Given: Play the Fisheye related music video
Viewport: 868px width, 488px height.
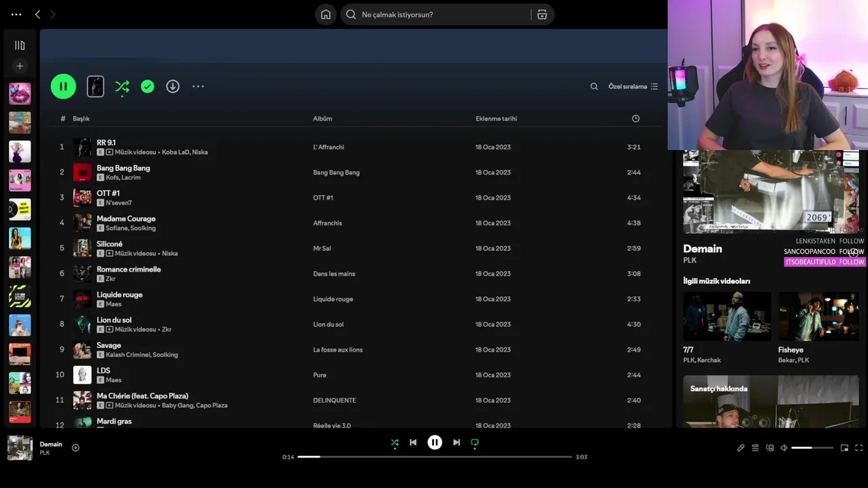Looking at the screenshot, I should pyautogui.click(x=818, y=317).
